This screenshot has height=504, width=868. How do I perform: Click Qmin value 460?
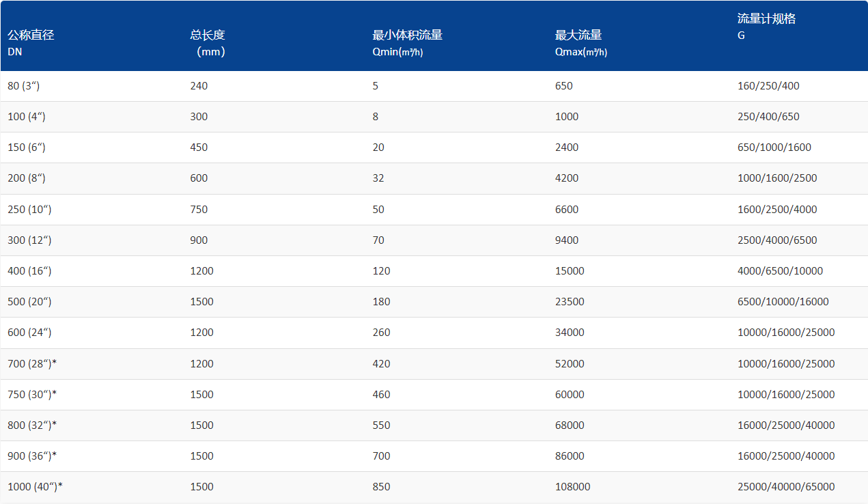tap(381, 395)
